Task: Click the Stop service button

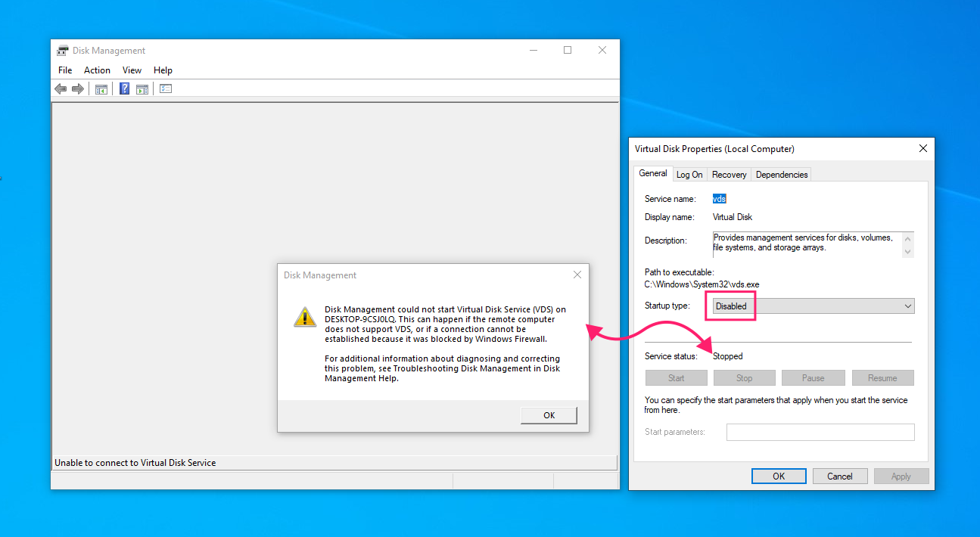Action: (745, 378)
